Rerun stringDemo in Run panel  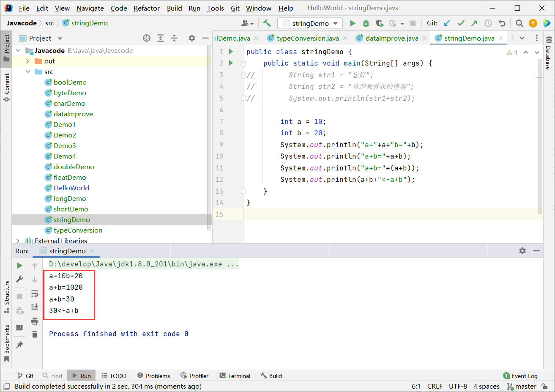click(x=19, y=266)
